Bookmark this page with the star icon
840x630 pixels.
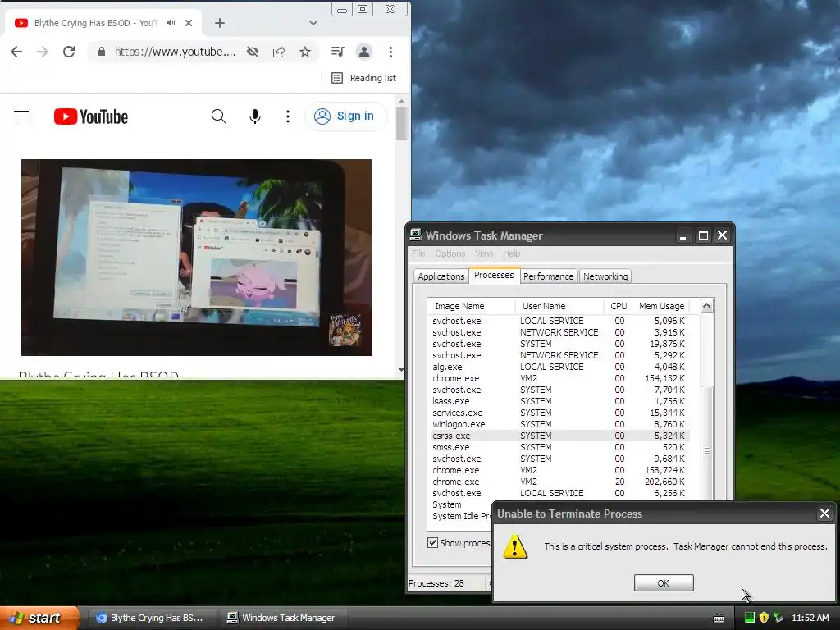305,52
